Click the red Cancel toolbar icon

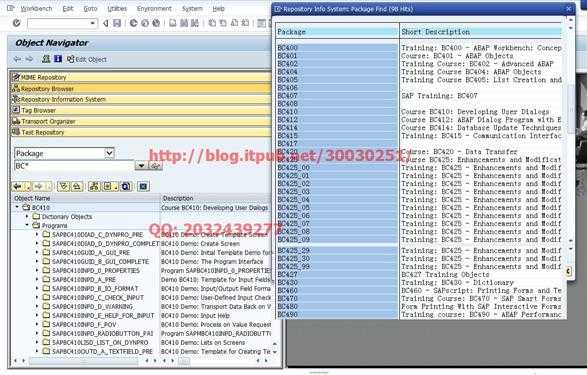tap(156, 23)
